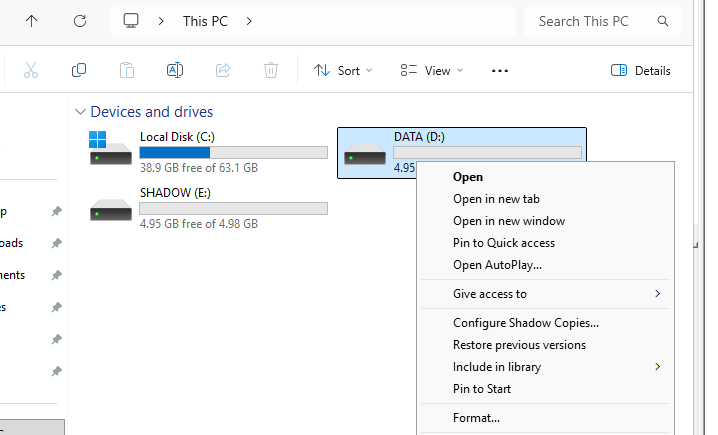Click the Rename icon in toolbar
The width and height of the screenshot is (718, 435).
click(x=175, y=70)
